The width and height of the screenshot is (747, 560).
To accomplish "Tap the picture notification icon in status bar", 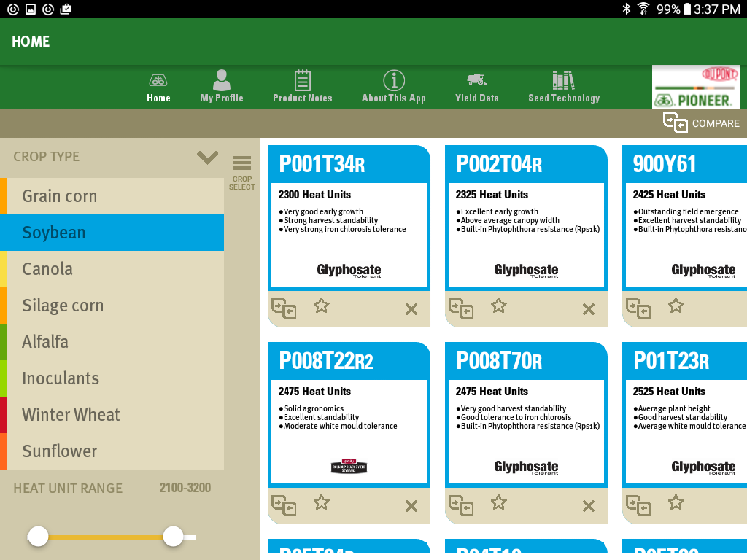I will [x=31, y=9].
